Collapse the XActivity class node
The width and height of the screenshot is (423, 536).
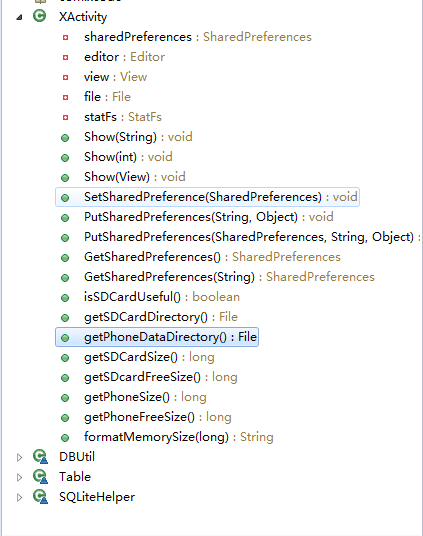coord(19,17)
